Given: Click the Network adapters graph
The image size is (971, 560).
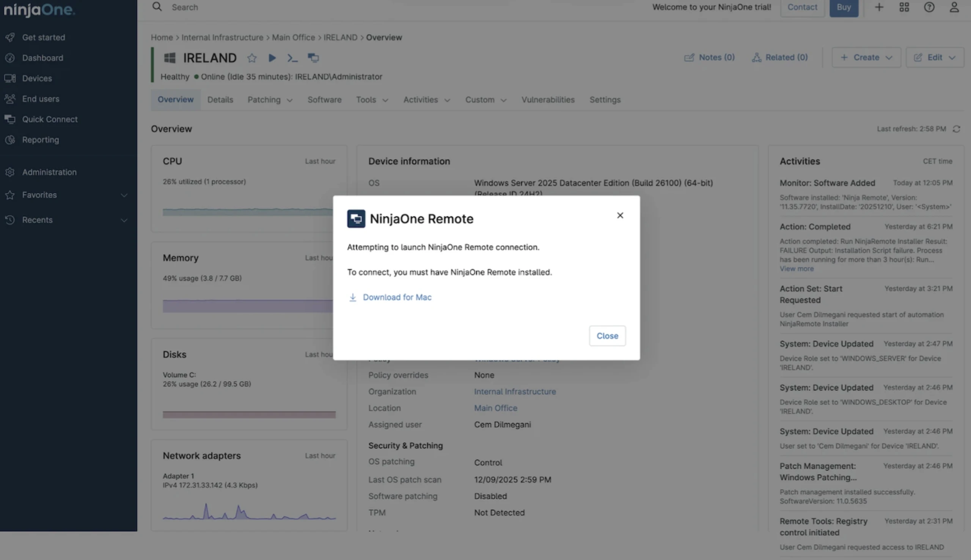Looking at the screenshot, I should click(249, 511).
